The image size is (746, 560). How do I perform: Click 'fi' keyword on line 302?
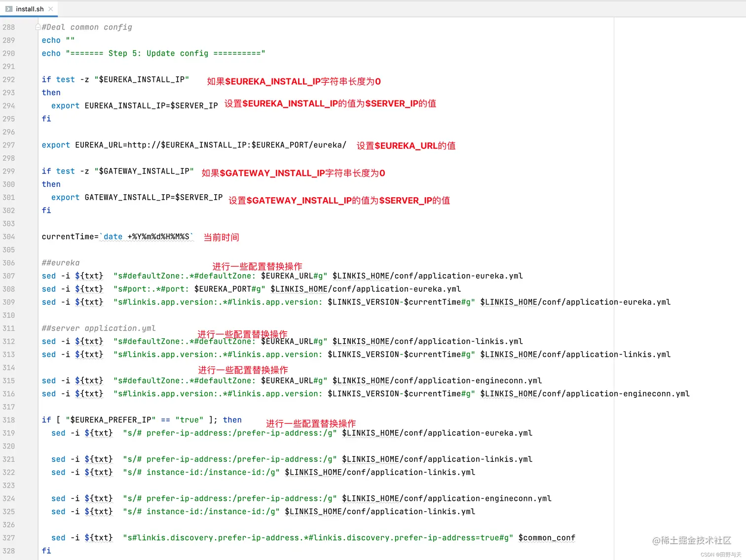(46, 210)
